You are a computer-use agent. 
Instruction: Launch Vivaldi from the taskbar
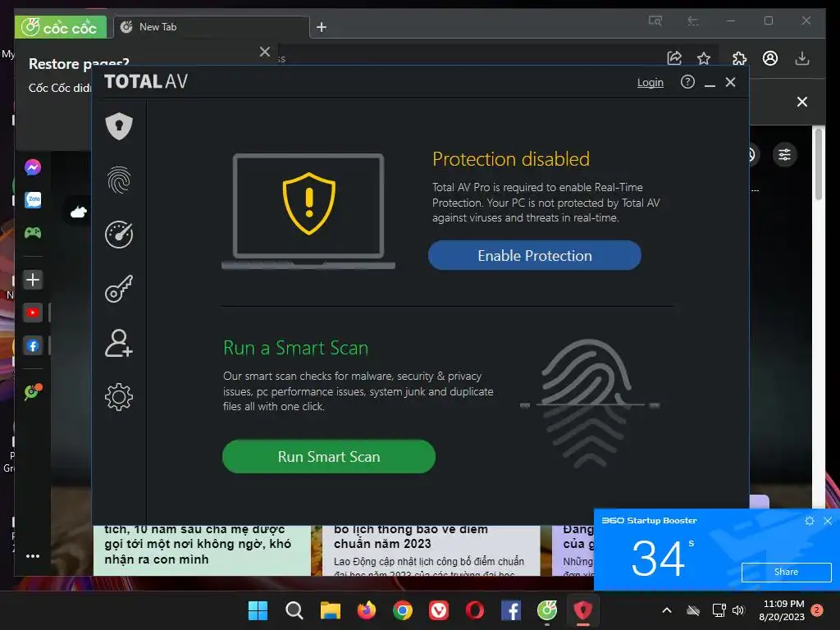click(x=439, y=610)
